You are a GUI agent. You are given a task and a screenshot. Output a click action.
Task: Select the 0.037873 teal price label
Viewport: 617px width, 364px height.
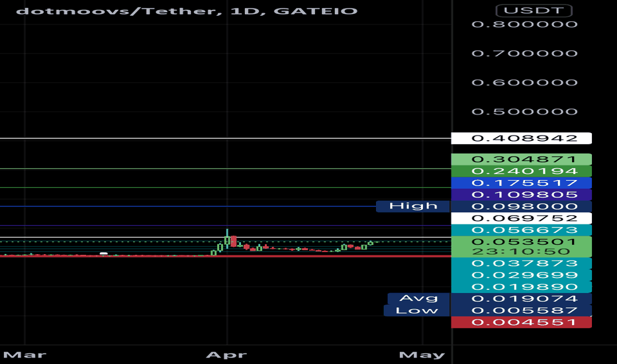522,263
